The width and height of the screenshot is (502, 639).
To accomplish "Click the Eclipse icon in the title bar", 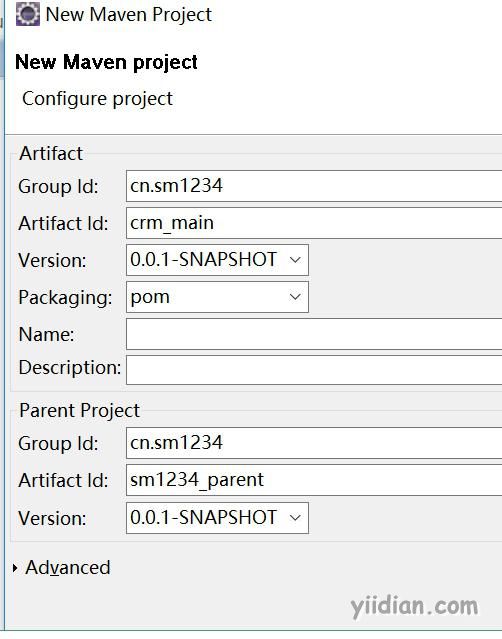I will pyautogui.click(x=28, y=14).
